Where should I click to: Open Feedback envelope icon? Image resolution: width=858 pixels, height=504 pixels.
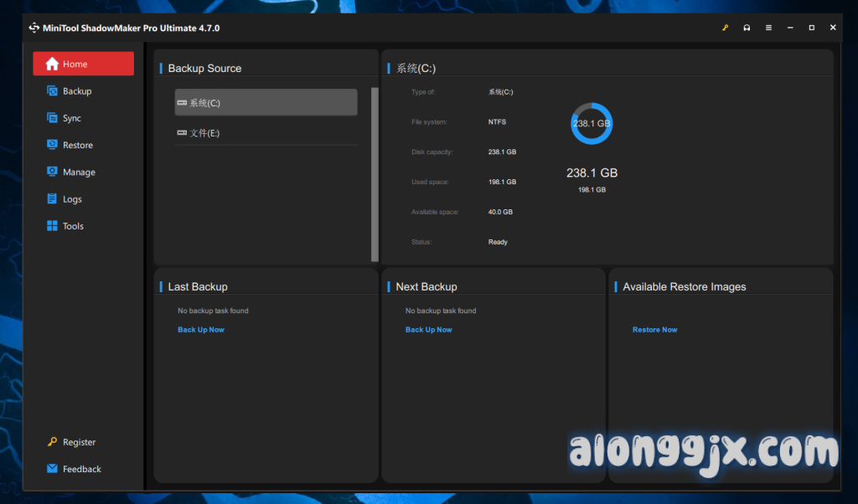click(52, 469)
